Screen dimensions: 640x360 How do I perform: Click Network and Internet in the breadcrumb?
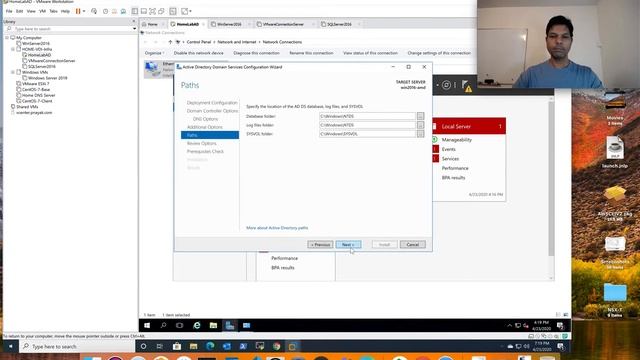pos(236,42)
